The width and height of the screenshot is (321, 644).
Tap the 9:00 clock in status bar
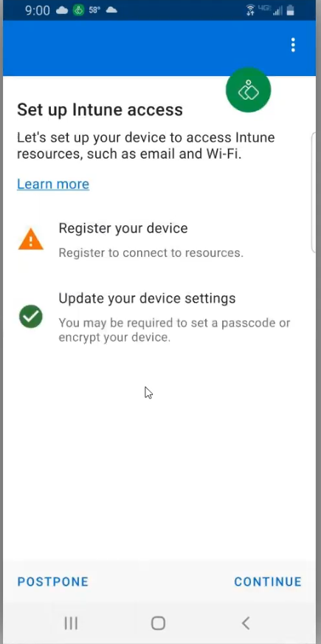click(38, 10)
